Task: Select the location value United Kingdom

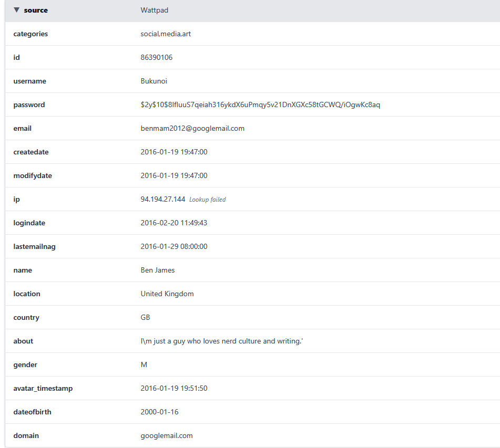Action: (x=167, y=294)
